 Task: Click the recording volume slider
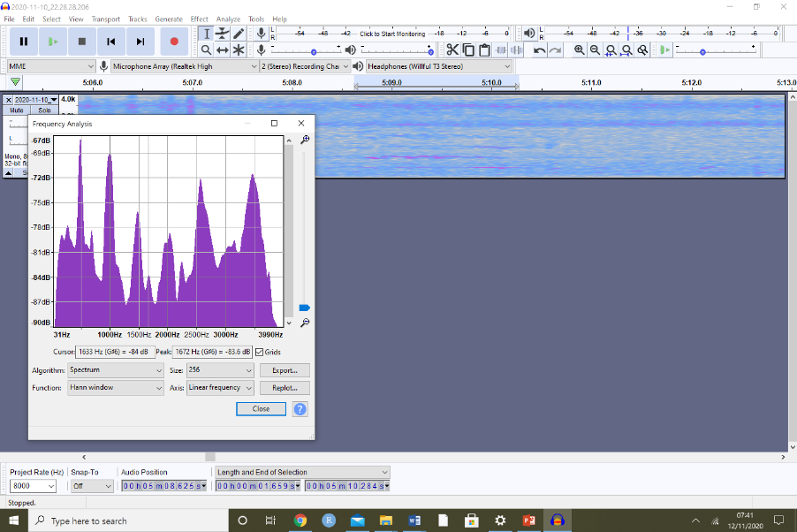307,49
